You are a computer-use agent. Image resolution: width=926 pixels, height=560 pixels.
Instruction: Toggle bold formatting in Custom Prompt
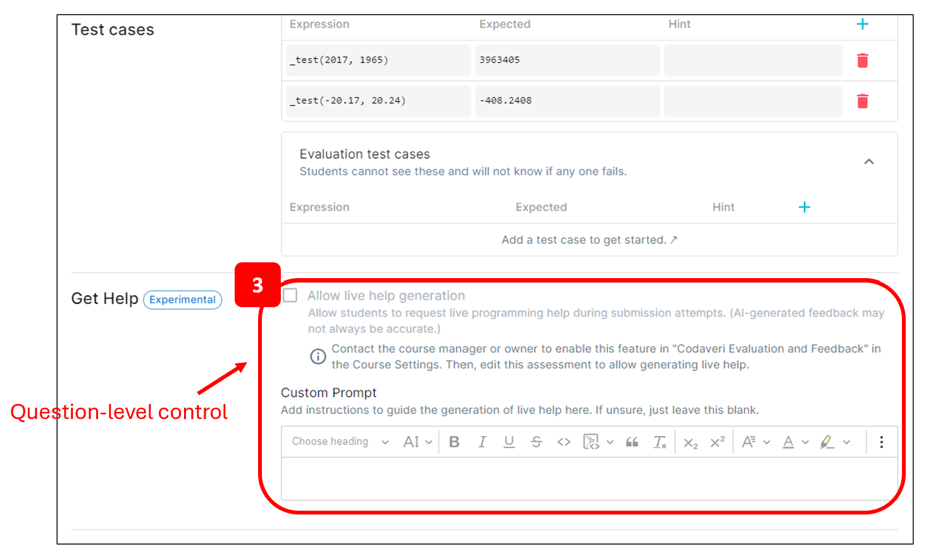pos(454,442)
